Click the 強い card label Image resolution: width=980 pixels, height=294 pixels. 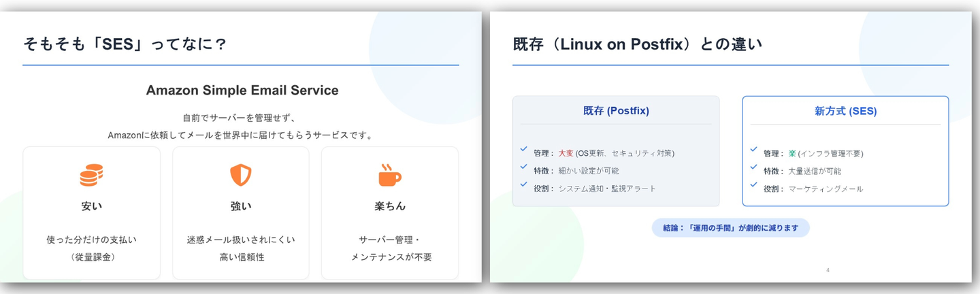tap(240, 206)
